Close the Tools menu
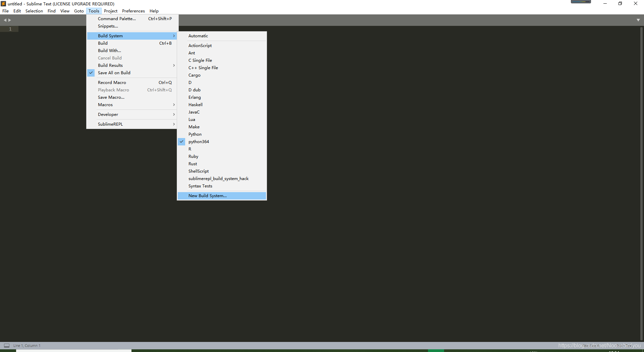Screen dimensions: 644x352 click(x=94, y=11)
